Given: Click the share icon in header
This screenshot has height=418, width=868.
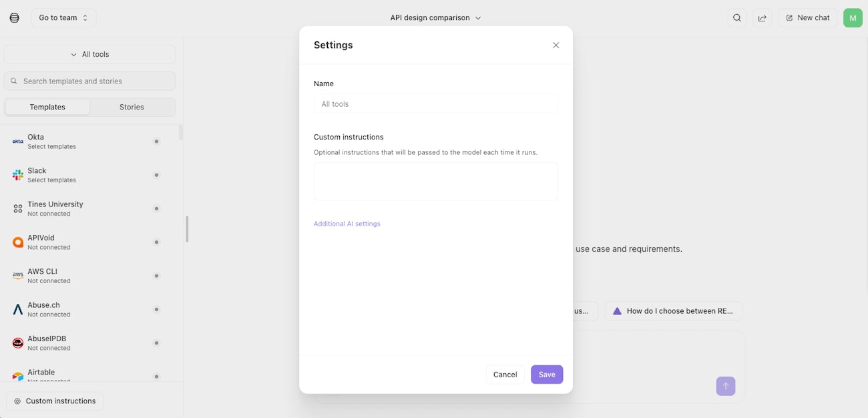Looking at the screenshot, I should click(762, 18).
